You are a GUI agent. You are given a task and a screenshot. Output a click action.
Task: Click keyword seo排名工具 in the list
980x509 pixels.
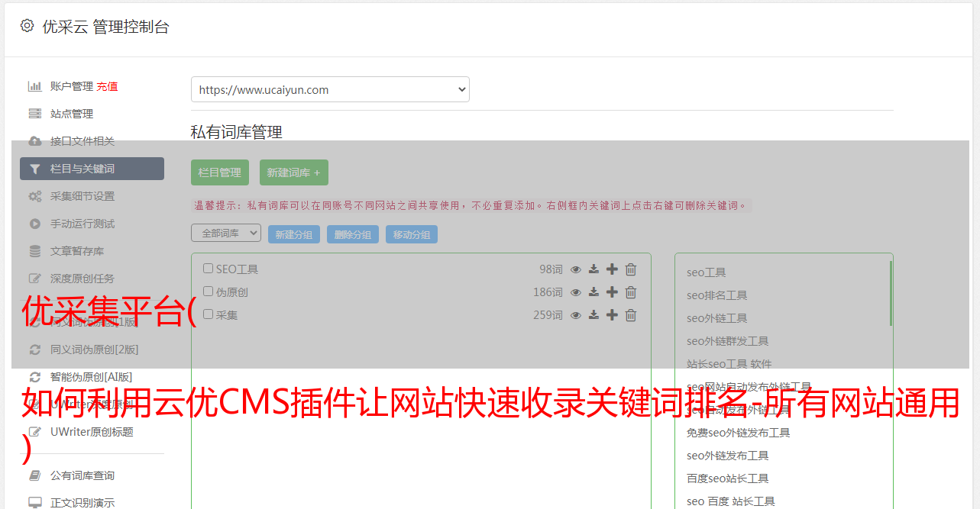click(717, 295)
